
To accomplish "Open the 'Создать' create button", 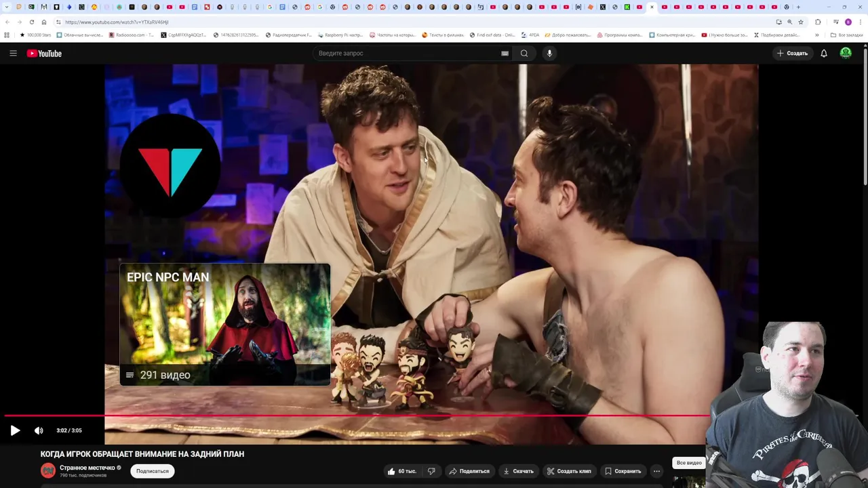I will click(x=792, y=53).
